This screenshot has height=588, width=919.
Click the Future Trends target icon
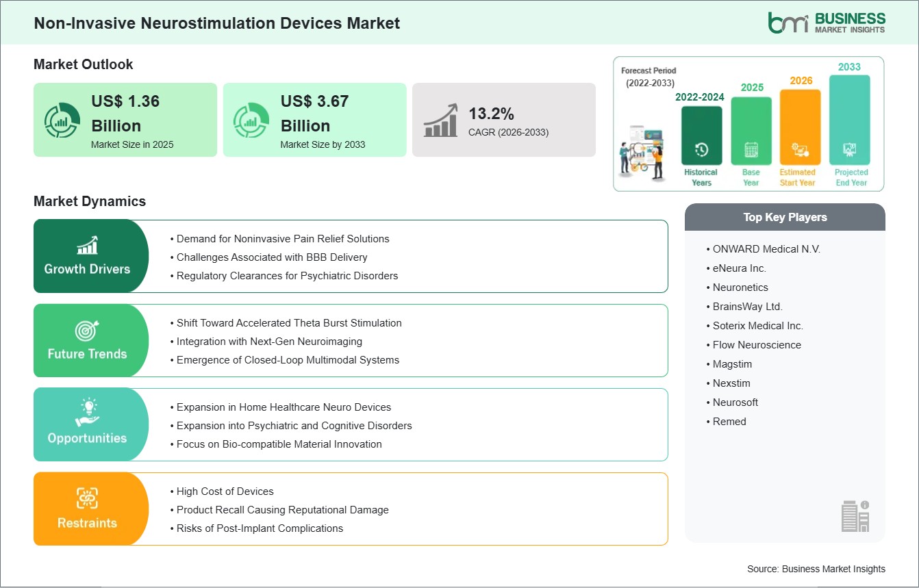[x=87, y=331]
